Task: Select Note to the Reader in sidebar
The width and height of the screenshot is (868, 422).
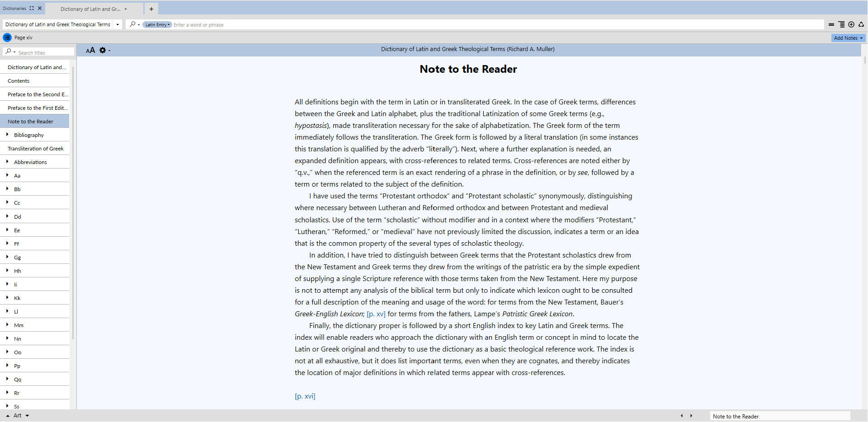Action: pyautogui.click(x=35, y=122)
